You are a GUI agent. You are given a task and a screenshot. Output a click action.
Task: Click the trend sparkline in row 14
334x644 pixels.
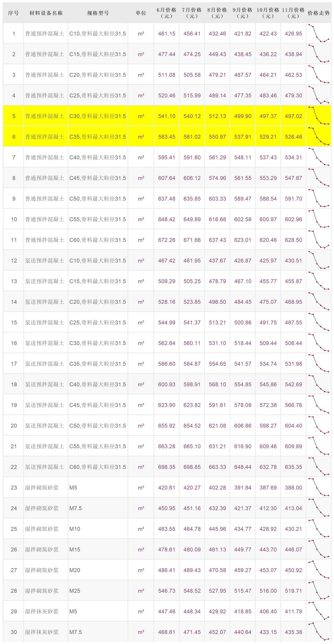pyautogui.click(x=319, y=301)
